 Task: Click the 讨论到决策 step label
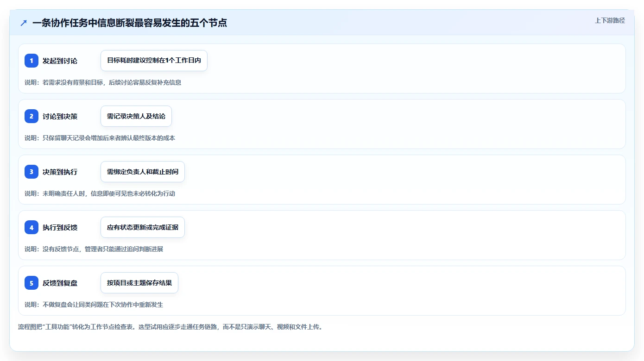60,116
